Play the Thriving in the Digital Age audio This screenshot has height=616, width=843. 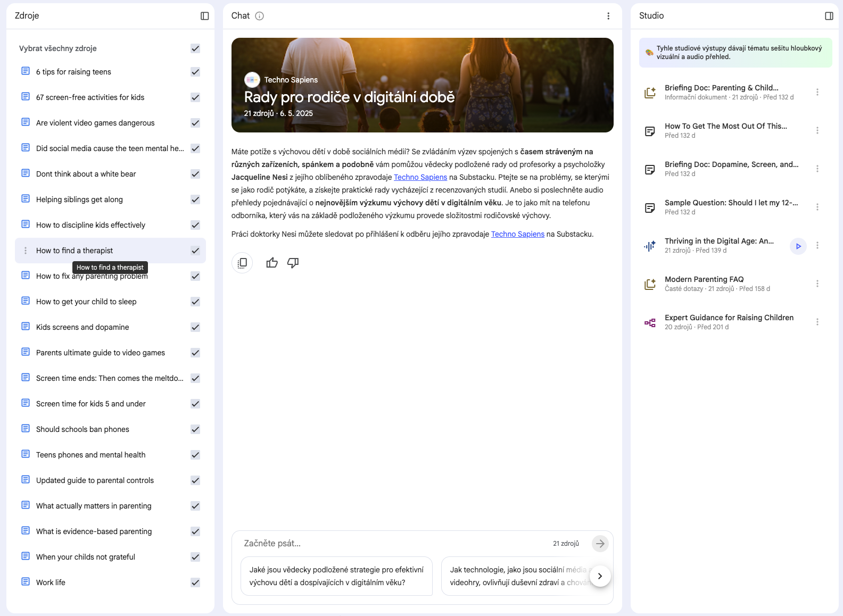[798, 246]
